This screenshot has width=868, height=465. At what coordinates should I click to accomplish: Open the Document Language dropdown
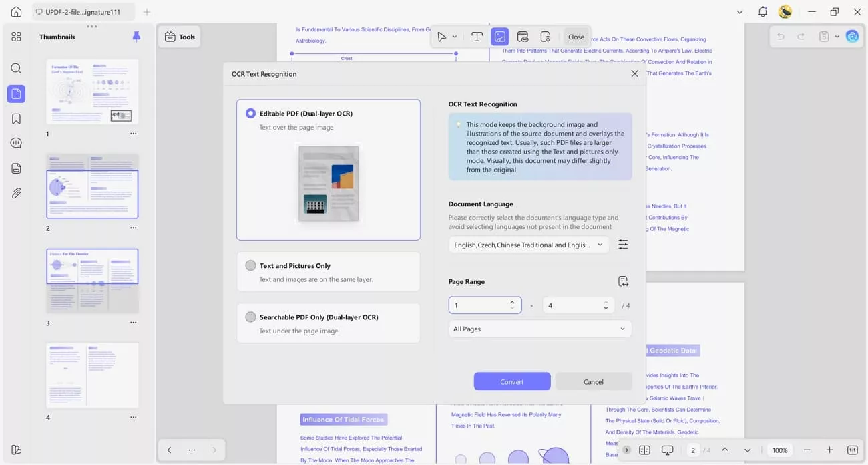[528, 244]
